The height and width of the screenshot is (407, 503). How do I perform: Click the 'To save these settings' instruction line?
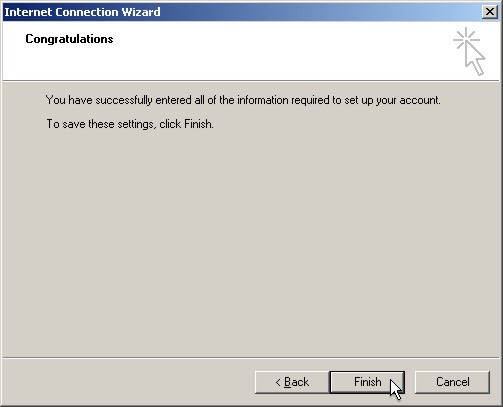(130, 124)
